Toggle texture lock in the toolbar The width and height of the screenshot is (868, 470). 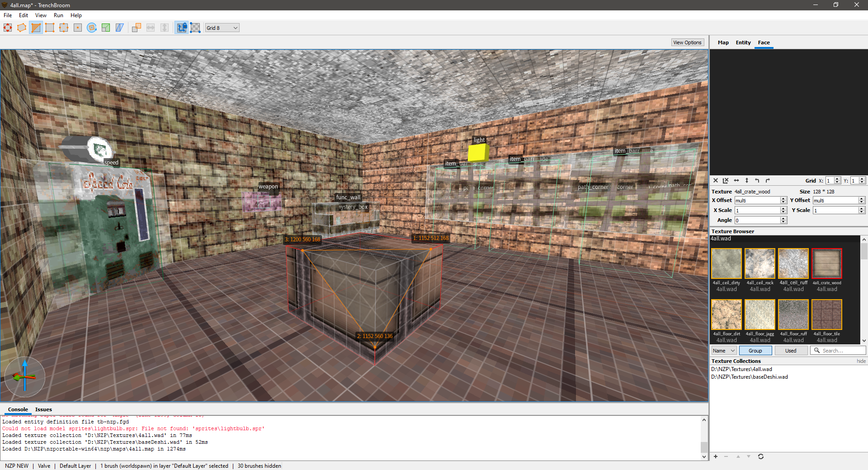point(182,28)
